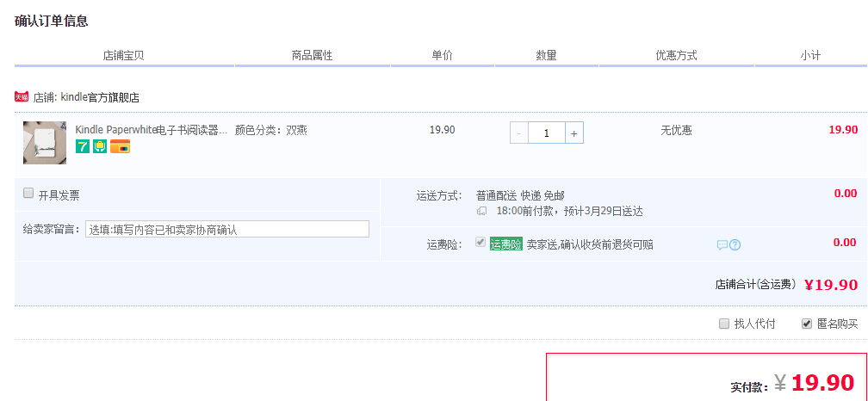Click the green 运费险 tag
868x401 pixels.
point(506,244)
